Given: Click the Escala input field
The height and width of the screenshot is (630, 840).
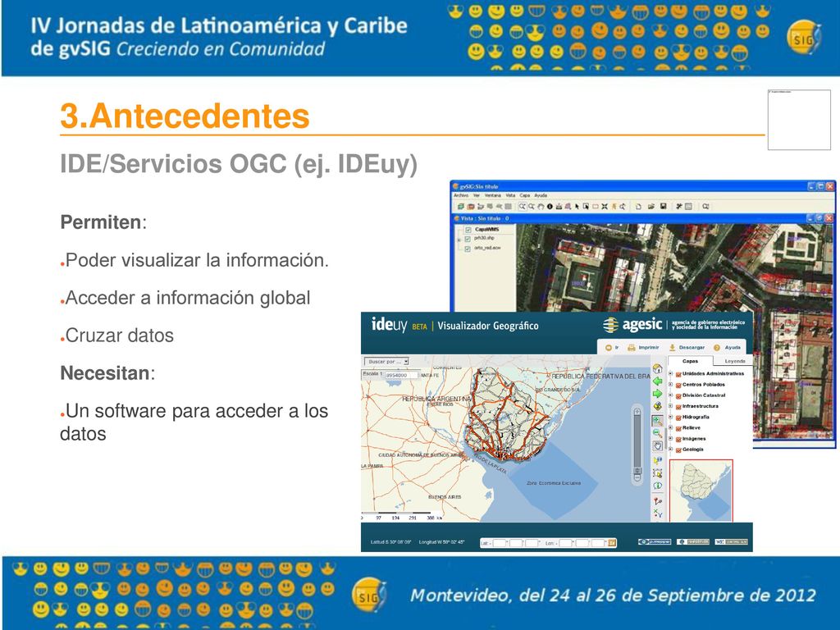Looking at the screenshot, I should click(402, 375).
